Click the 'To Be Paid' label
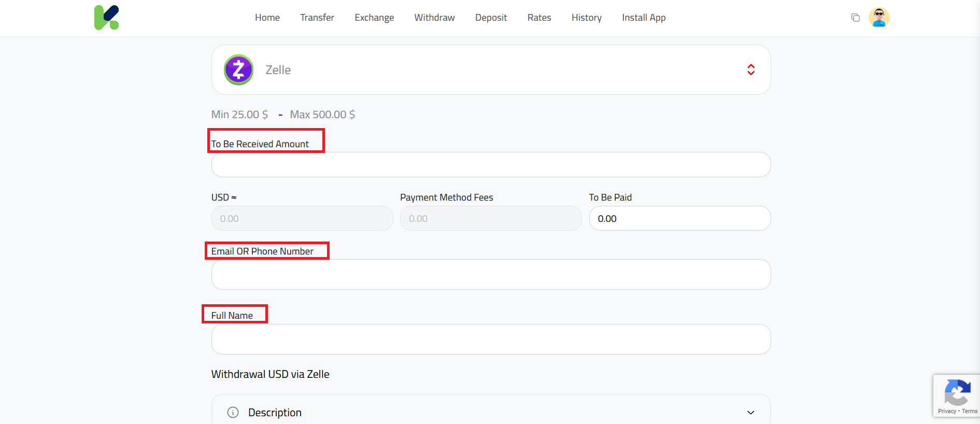 (x=610, y=197)
